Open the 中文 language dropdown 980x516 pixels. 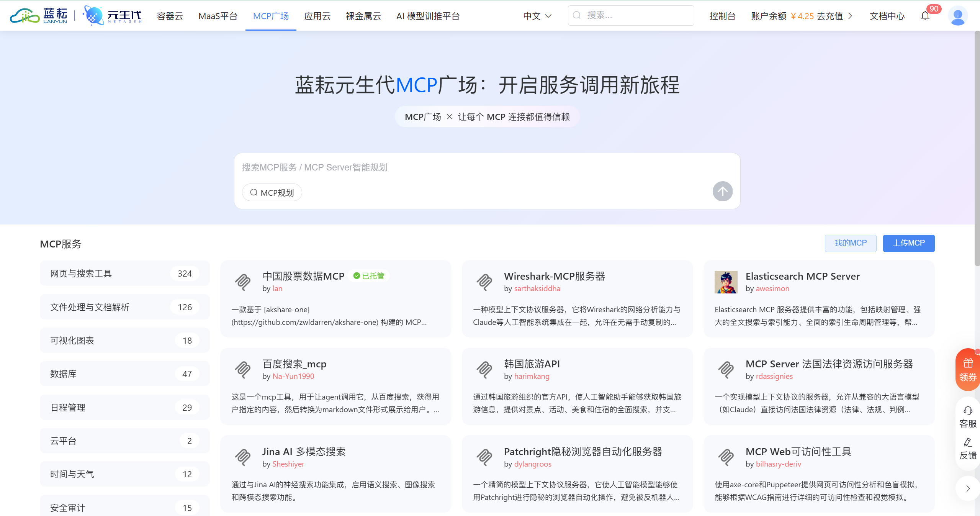click(x=537, y=16)
